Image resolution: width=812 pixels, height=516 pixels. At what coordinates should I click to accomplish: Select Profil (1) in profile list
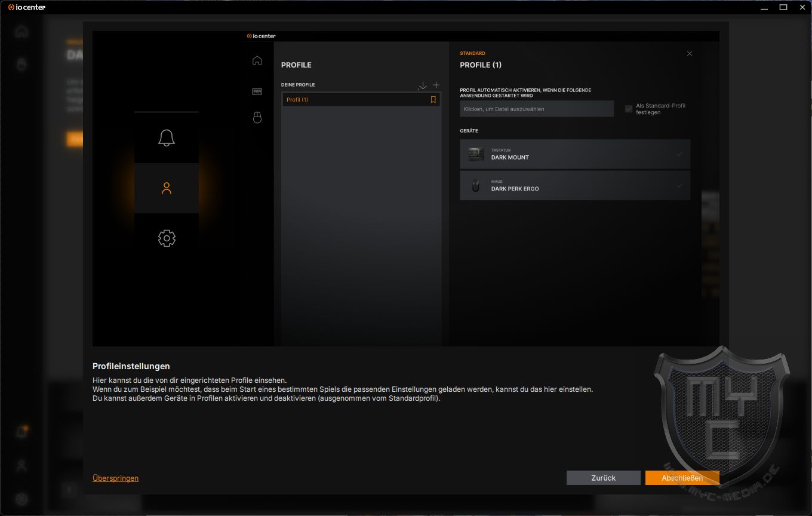pos(352,100)
